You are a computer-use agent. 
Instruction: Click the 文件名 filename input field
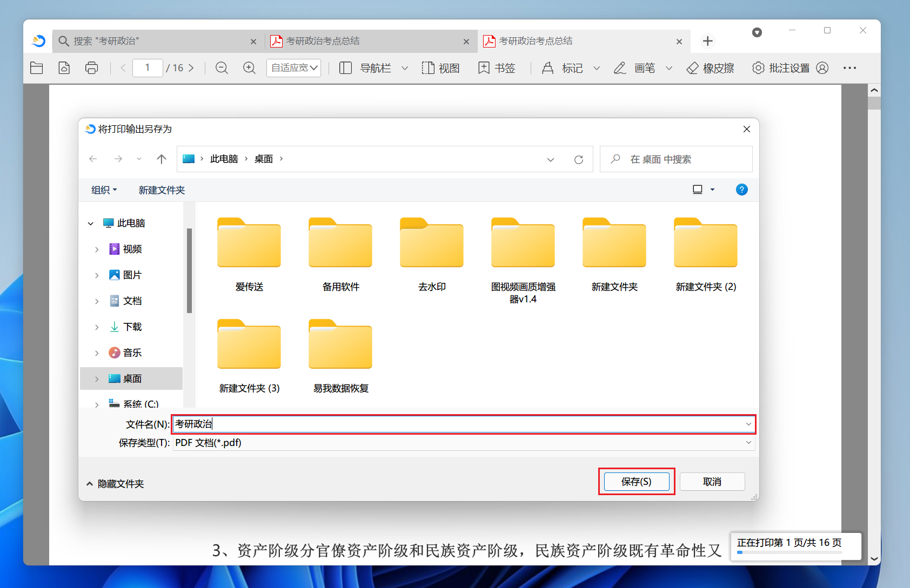coord(463,424)
